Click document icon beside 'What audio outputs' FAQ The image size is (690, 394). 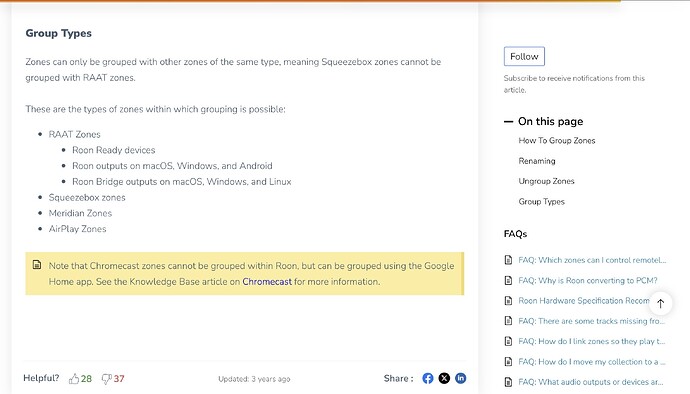[x=508, y=382]
